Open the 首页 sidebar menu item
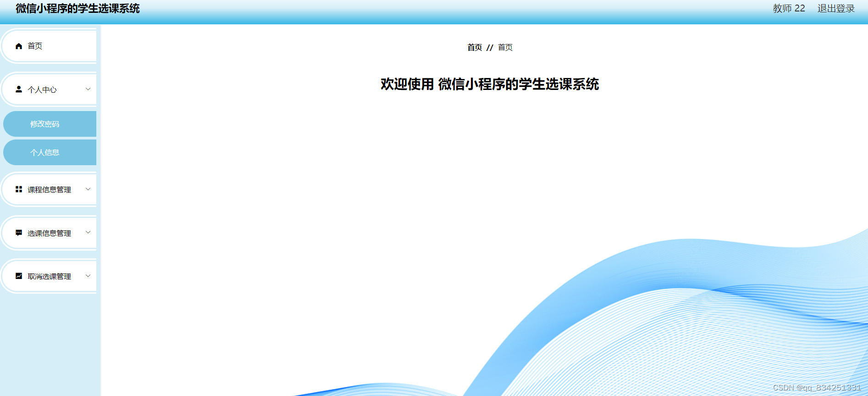The height and width of the screenshot is (396, 868). click(x=50, y=46)
